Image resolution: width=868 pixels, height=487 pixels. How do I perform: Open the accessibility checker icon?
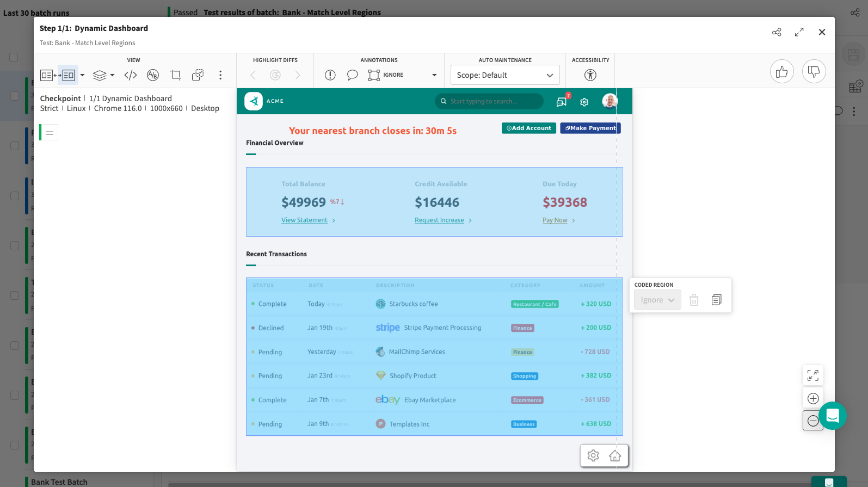[x=590, y=75]
